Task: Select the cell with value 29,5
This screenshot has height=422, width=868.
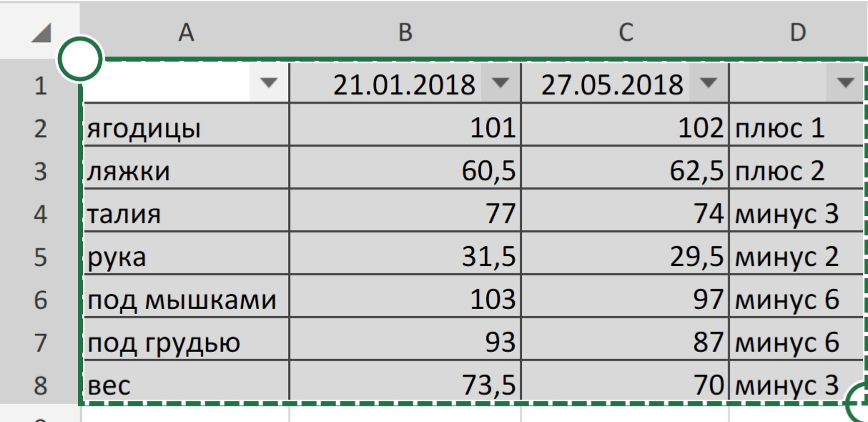Action: [x=625, y=257]
